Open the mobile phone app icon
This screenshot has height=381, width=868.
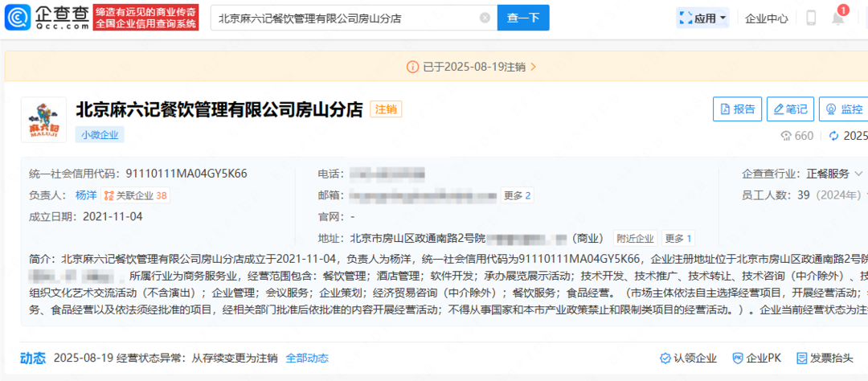click(811, 18)
